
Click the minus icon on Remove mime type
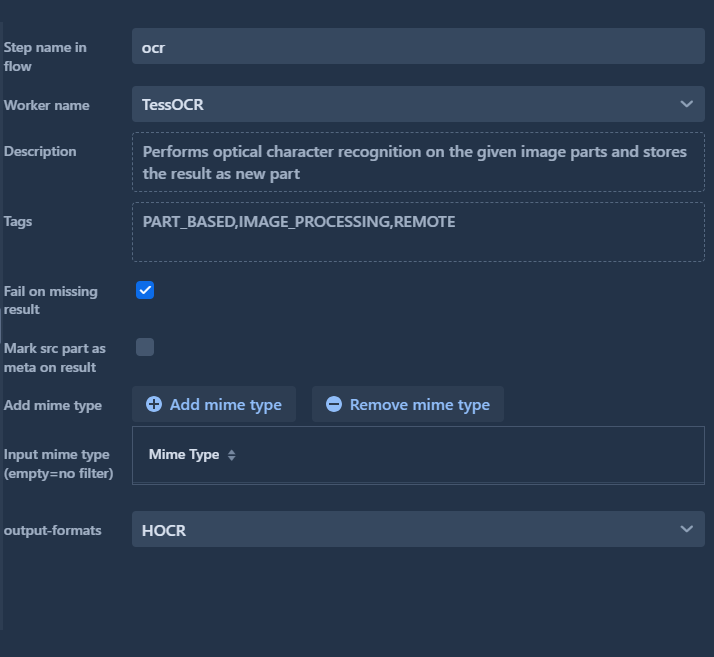(334, 404)
